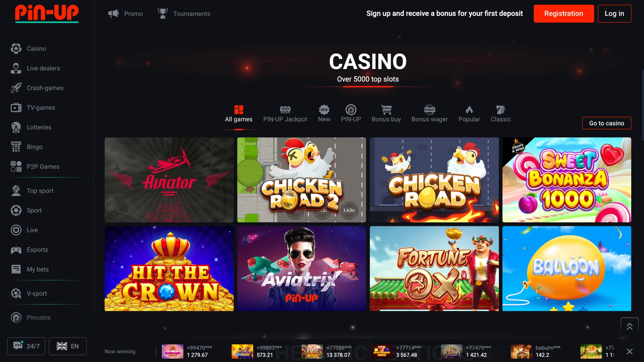Click the Log in button

[x=614, y=13]
